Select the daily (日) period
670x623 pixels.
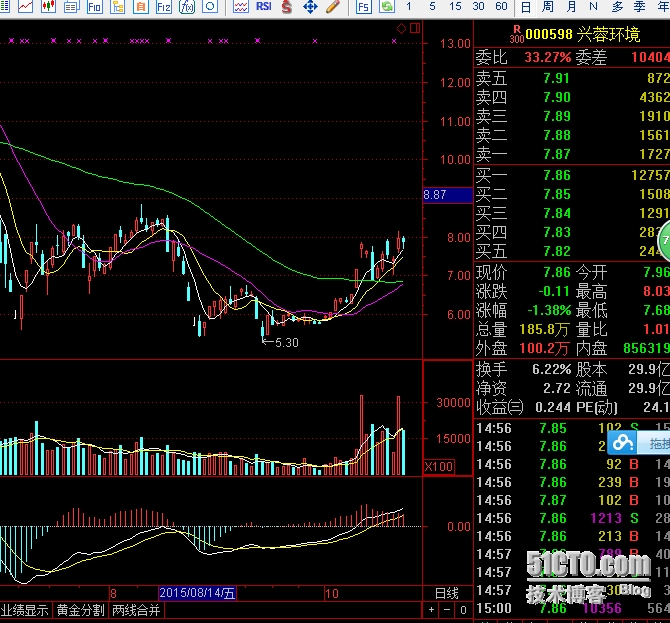(526, 7)
